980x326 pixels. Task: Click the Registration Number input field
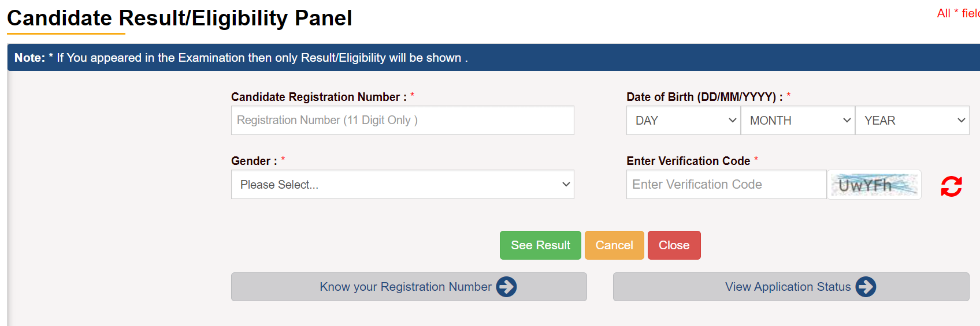(402, 121)
